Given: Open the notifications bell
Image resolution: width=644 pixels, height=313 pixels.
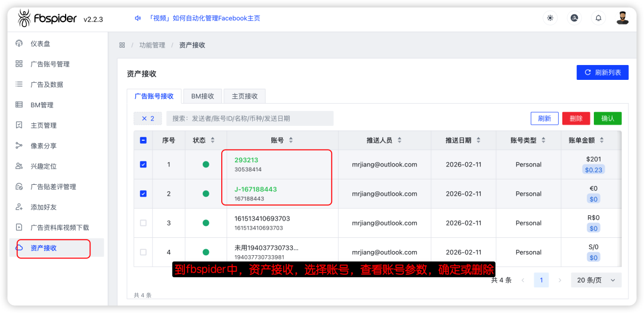Looking at the screenshot, I should (599, 18).
